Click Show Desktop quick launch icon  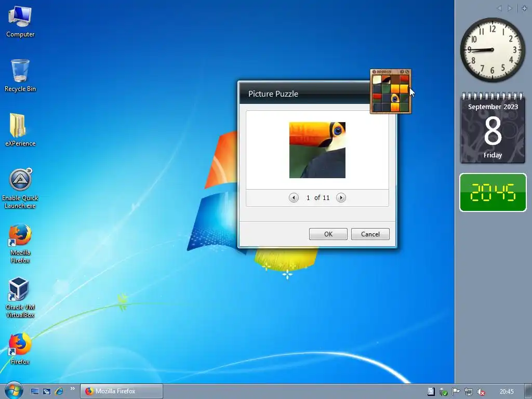tap(35, 391)
